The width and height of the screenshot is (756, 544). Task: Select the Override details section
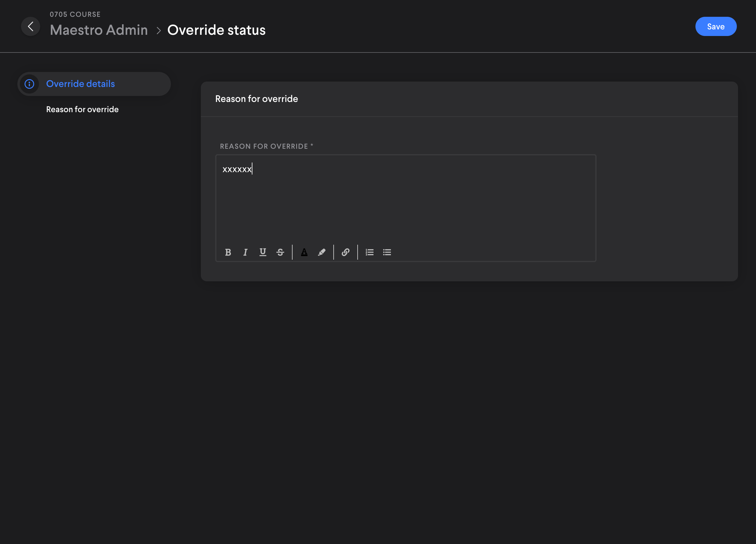(80, 84)
